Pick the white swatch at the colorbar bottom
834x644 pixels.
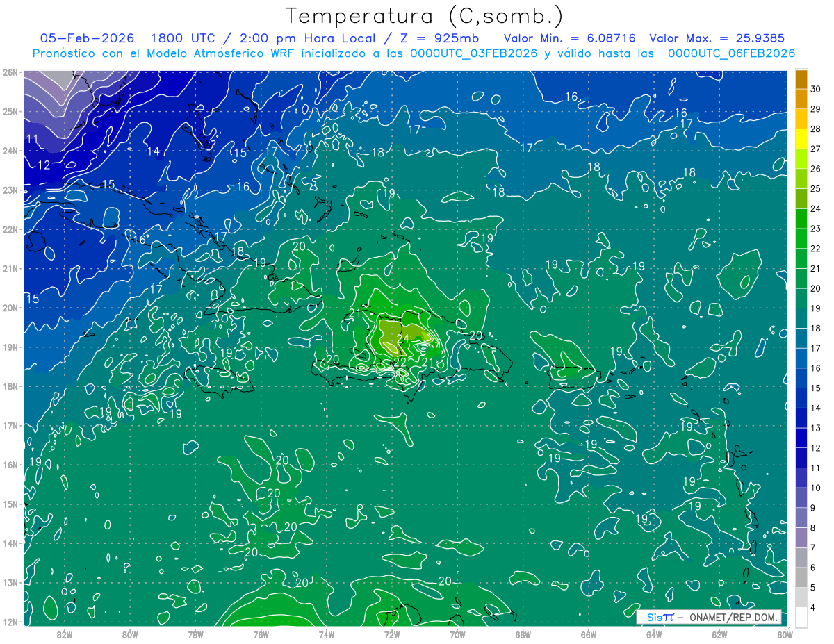pos(801,617)
